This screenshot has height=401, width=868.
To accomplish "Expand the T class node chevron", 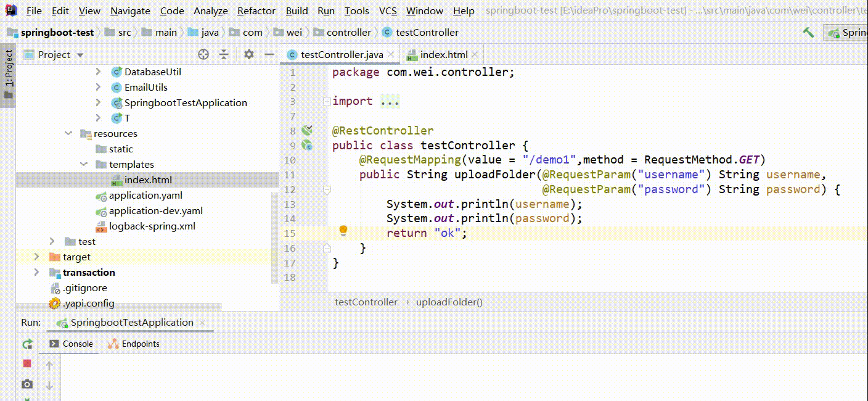I will point(98,118).
